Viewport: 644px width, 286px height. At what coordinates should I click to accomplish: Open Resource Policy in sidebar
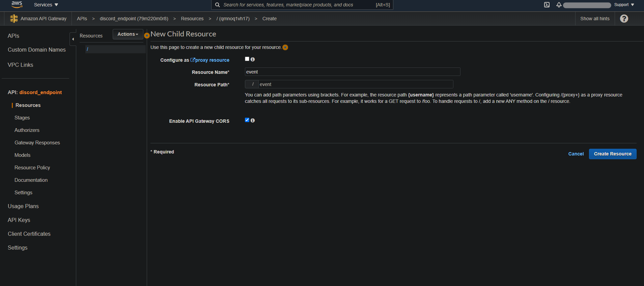(x=32, y=168)
